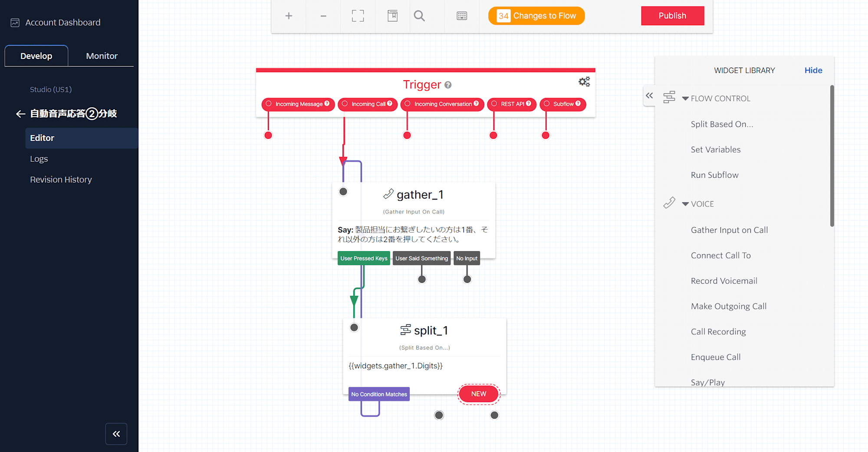Click the Voice phone category icon
Image resolution: width=868 pixels, height=452 pixels.
(669, 203)
